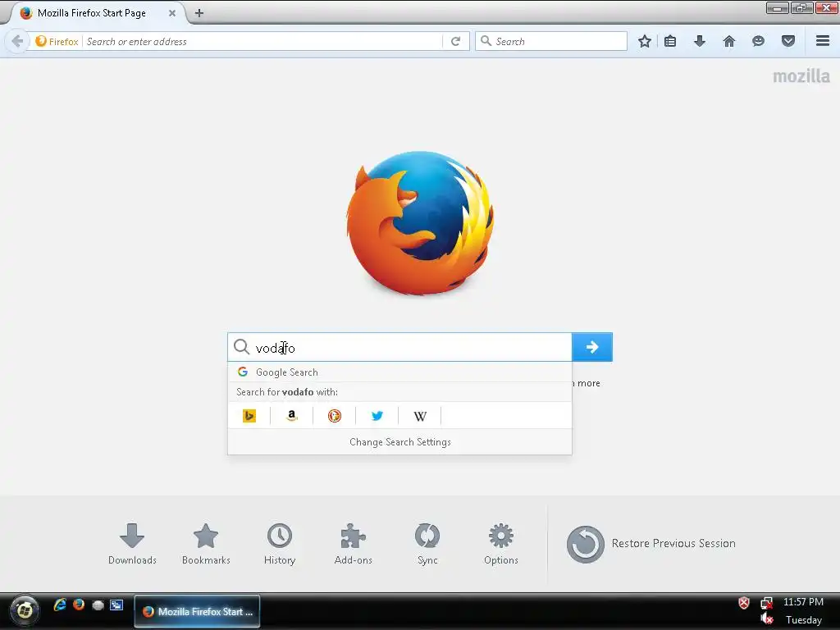Open Sync shortcut

point(427,545)
